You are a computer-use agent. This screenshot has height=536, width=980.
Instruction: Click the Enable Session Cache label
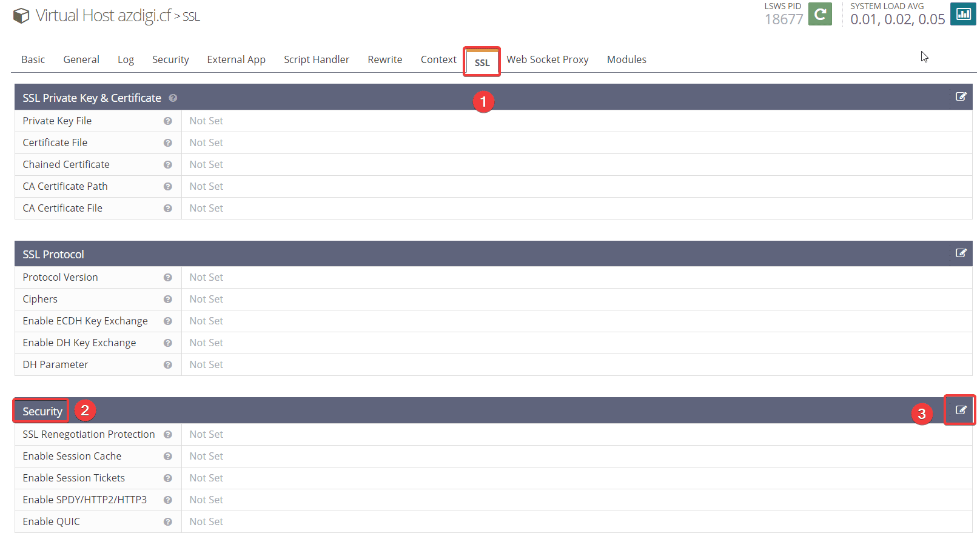point(72,456)
